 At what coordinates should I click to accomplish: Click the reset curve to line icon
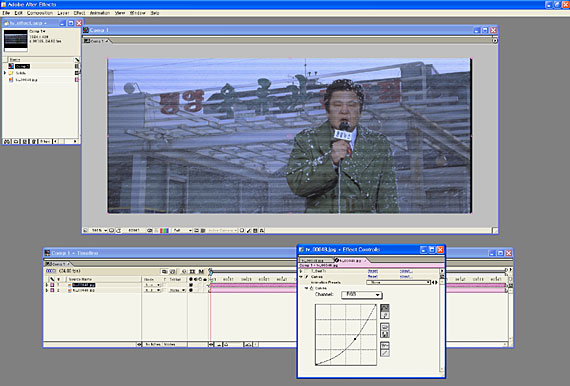tap(385, 353)
